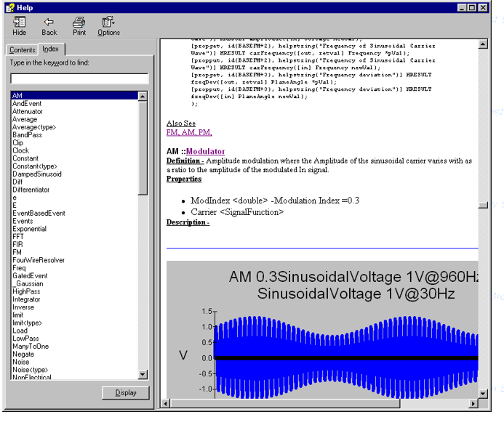Select AndEvent in the index list
This screenshot has width=504, height=425.
(27, 104)
